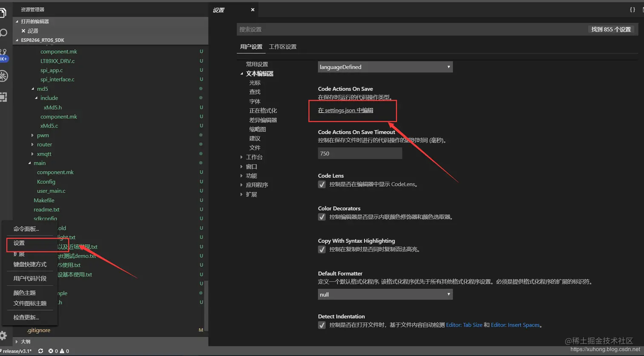Choose 命令面板... from the gear menu

tap(26, 229)
